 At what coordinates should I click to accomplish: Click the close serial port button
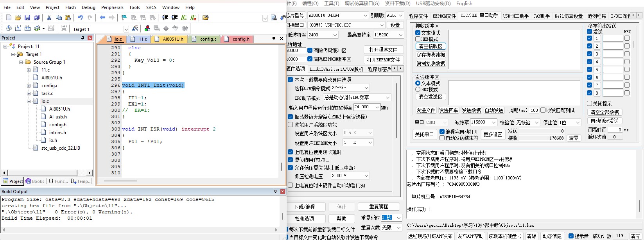[424, 134]
